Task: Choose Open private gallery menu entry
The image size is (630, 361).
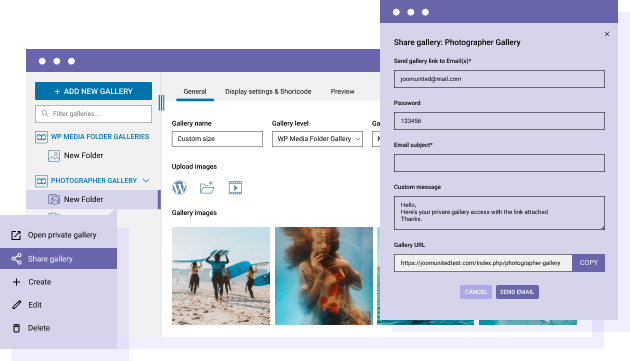Action: pos(59,235)
